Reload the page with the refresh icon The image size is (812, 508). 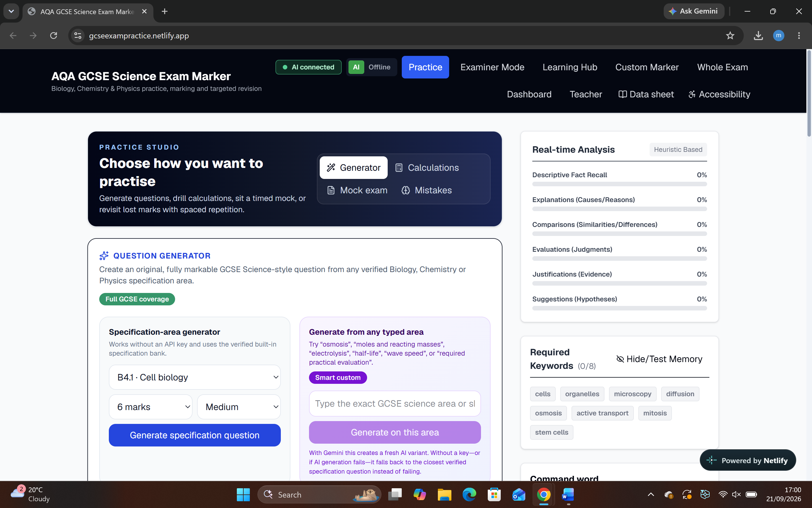54,36
